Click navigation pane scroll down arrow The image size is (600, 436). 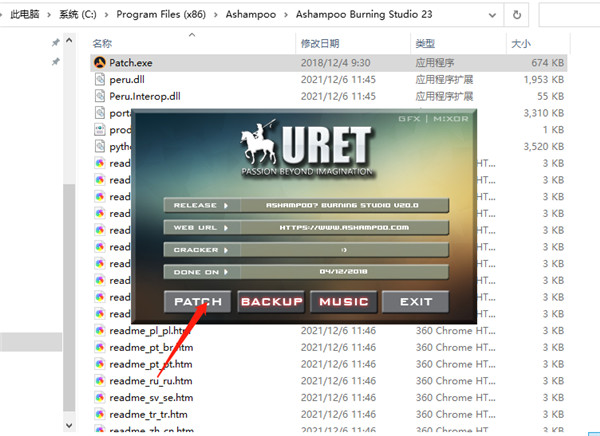tap(69, 425)
